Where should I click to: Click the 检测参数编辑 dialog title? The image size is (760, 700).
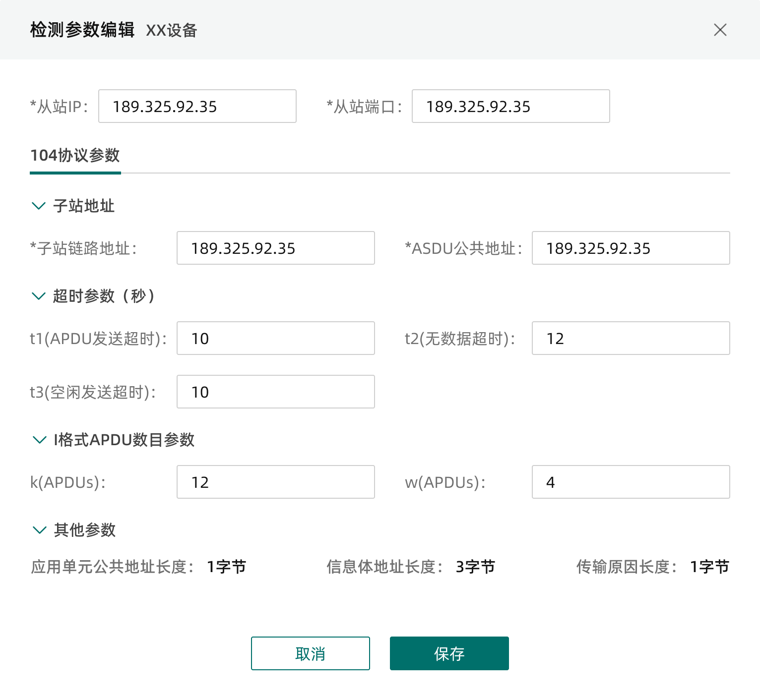(82, 30)
